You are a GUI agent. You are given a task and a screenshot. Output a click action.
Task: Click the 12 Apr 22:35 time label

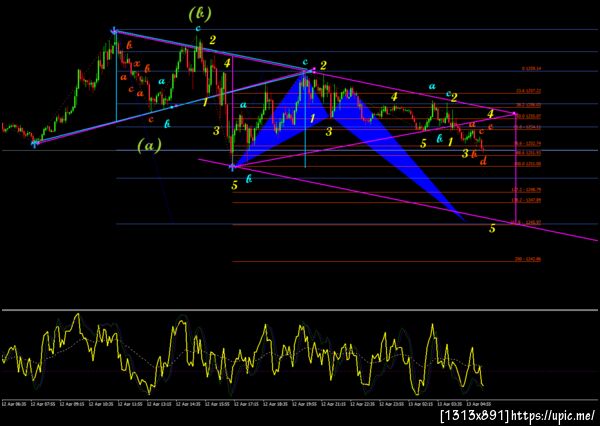pyautogui.click(x=362, y=404)
